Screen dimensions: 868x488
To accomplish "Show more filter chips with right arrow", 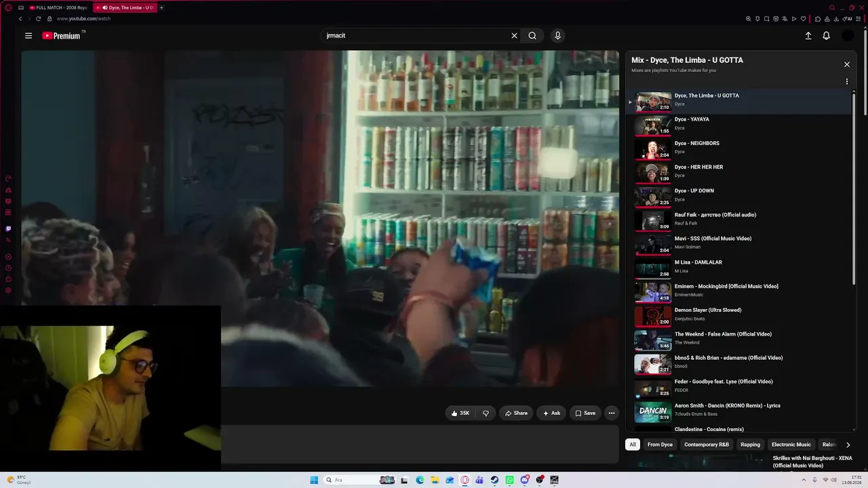I will (x=848, y=445).
